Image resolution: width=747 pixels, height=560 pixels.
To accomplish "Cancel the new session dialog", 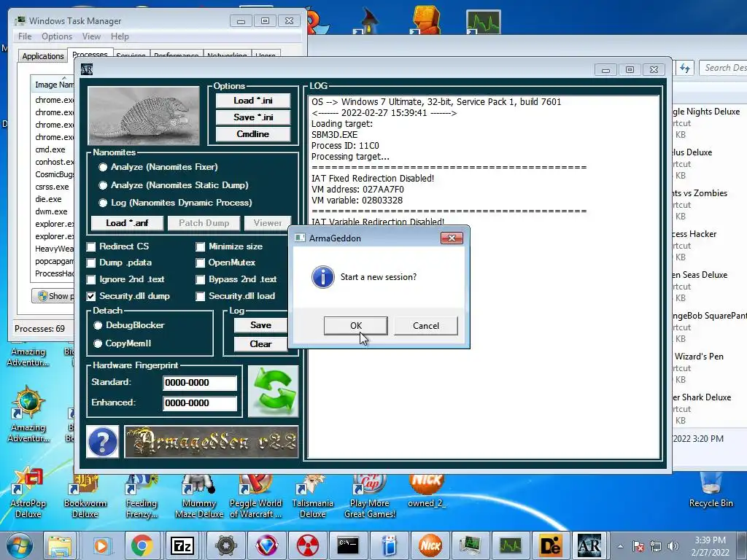I will (x=425, y=326).
